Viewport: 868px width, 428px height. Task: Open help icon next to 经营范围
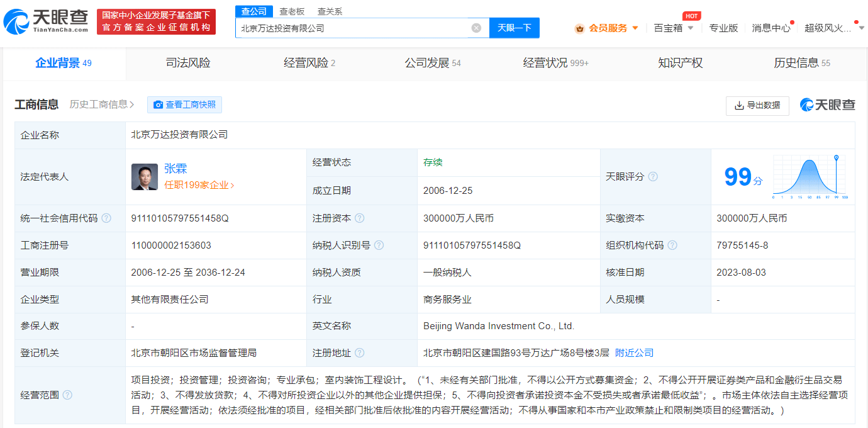tap(67, 395)
